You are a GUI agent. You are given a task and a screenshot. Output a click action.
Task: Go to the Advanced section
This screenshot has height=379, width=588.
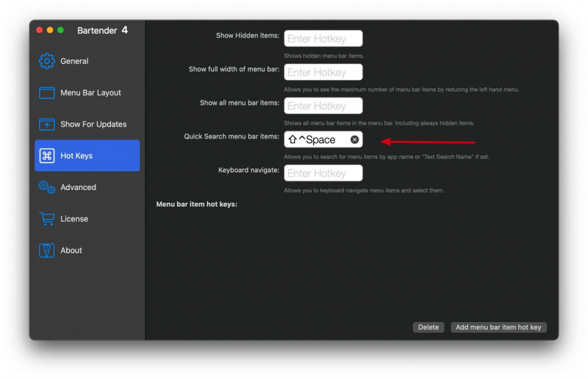tap(87, 187)
